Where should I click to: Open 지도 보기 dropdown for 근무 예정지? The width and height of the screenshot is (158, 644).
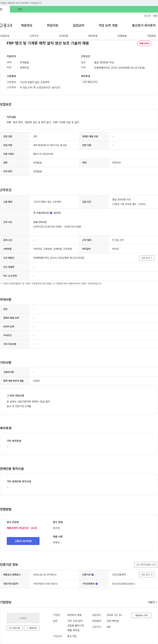pyautogui.click(x=147, y=258)
